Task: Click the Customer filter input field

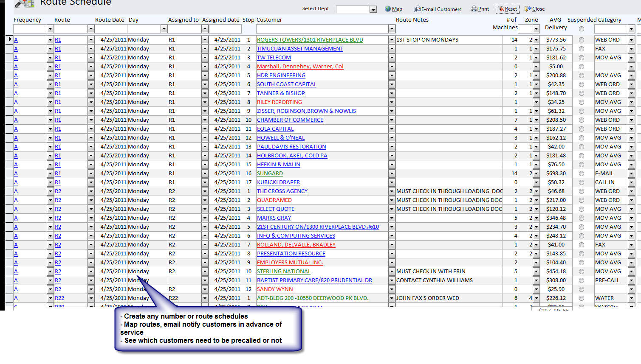Action: 322,29
